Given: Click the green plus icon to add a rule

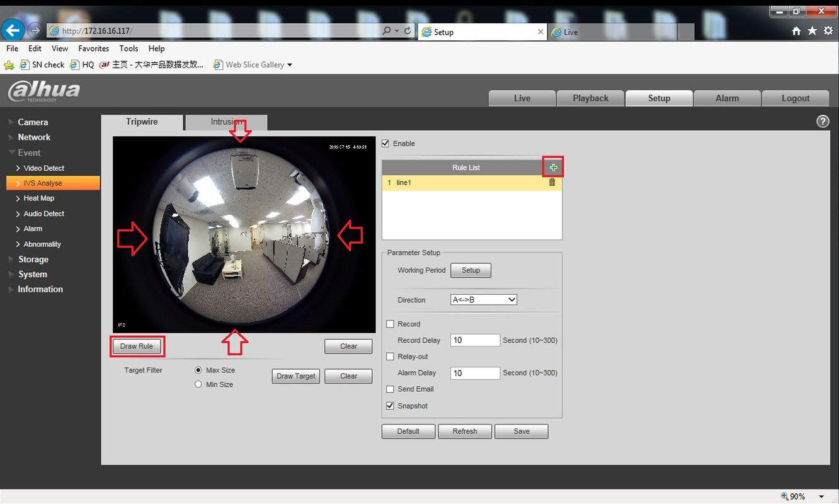Looking at the screenshot, I should pos(553,168).
